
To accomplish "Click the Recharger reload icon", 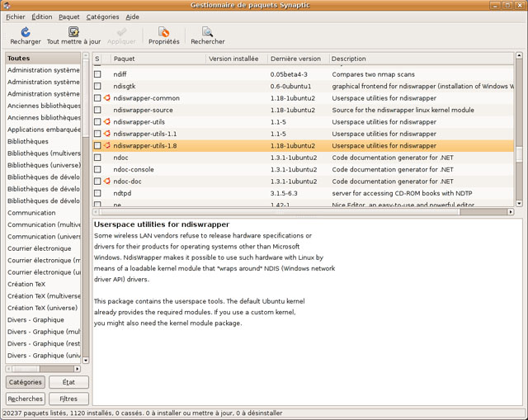I will click(x=25, y=32).
